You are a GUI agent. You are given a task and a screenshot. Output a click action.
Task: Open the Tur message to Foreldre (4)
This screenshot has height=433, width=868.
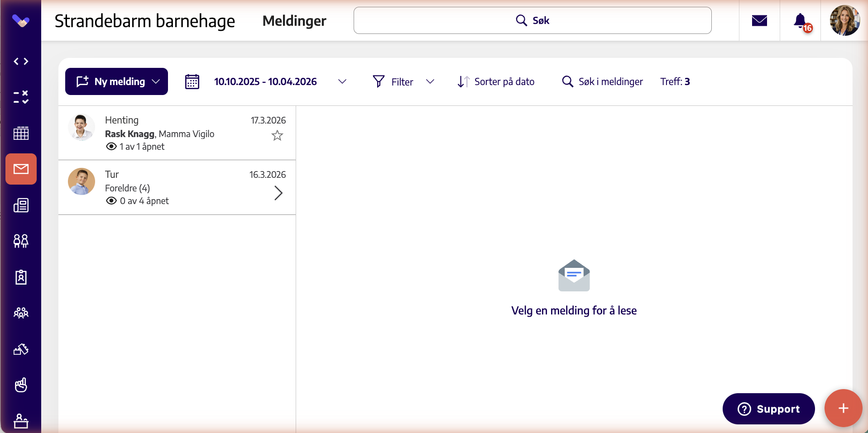pos(177,187)
